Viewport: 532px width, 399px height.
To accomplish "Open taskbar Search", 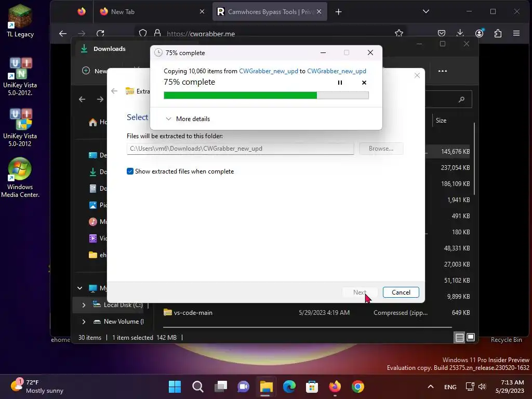I will [x=197, y=387].
